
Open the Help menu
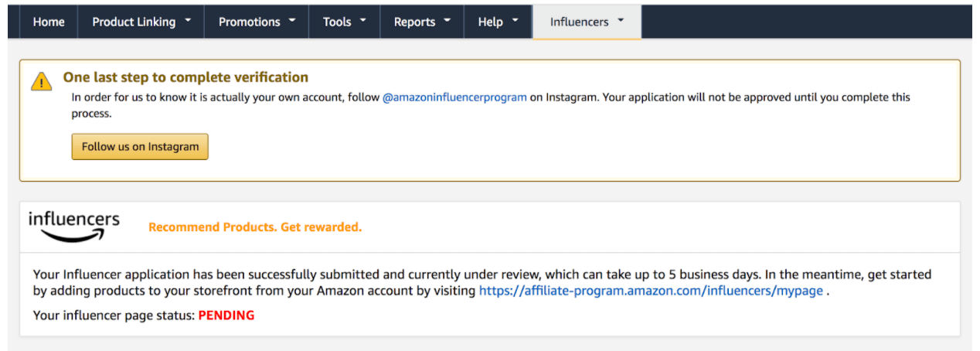click(x=498, y=22)
